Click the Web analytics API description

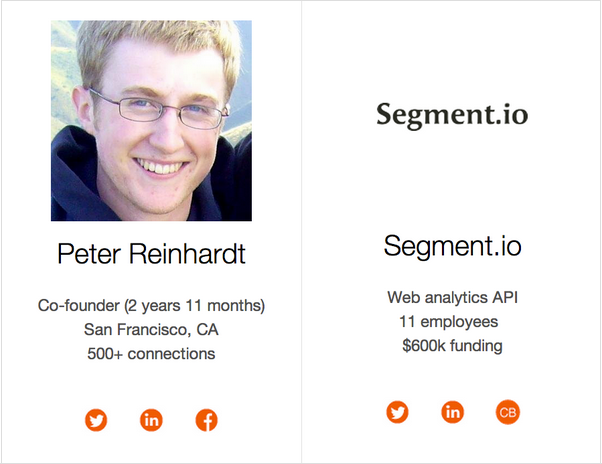click(452, 297)
